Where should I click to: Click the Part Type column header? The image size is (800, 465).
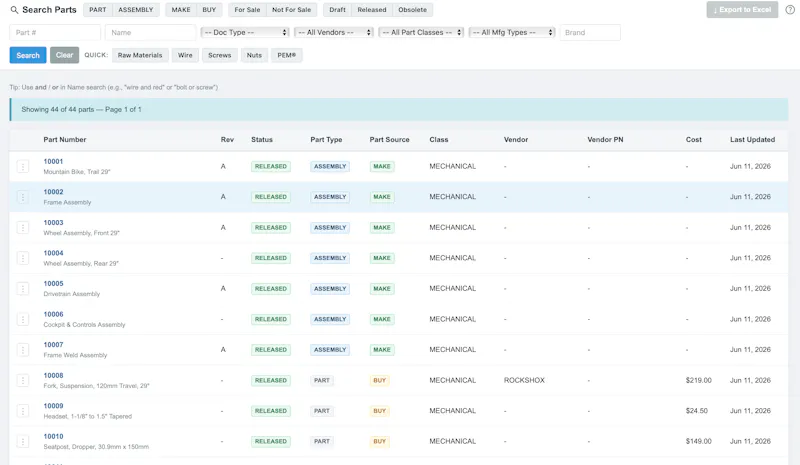[326, 139]
